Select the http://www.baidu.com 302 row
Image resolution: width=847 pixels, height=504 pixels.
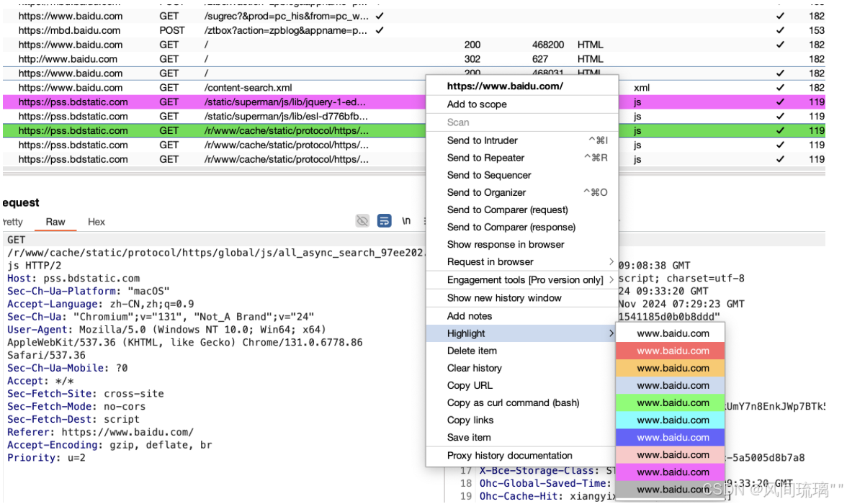pyautogui.click(x=413, y=59)
